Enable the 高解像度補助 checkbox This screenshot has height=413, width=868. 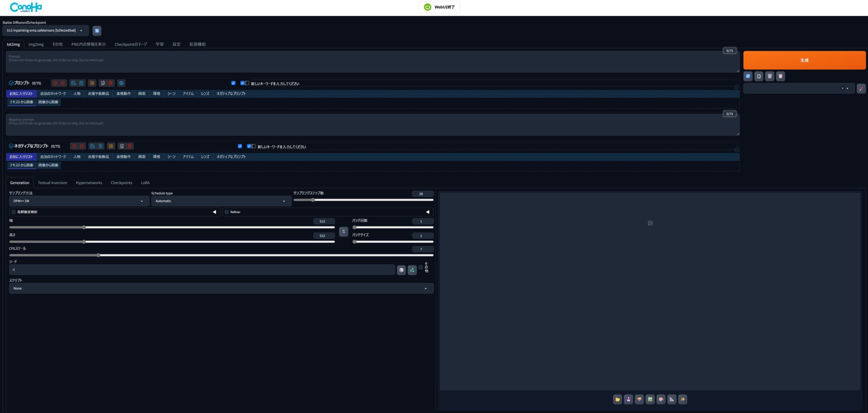(x=14, y=212)
